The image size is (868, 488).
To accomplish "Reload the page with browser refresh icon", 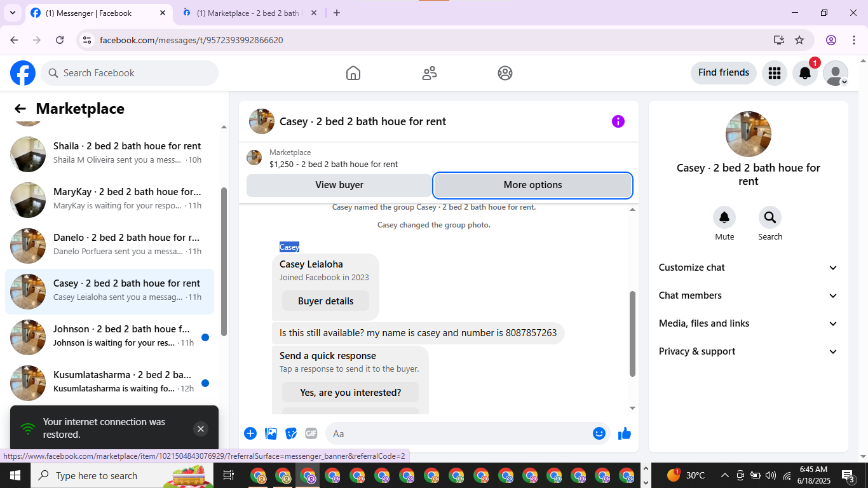I will (60, 40).
